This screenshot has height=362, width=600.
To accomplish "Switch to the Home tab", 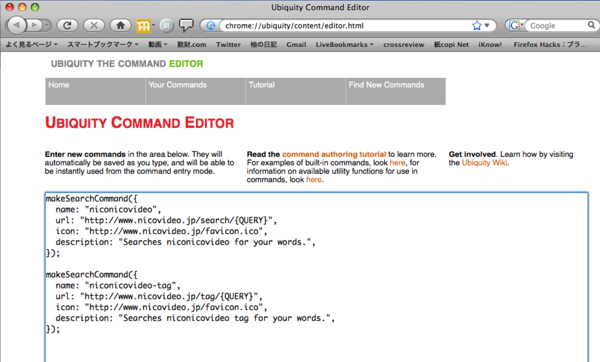I will [95, 91].
